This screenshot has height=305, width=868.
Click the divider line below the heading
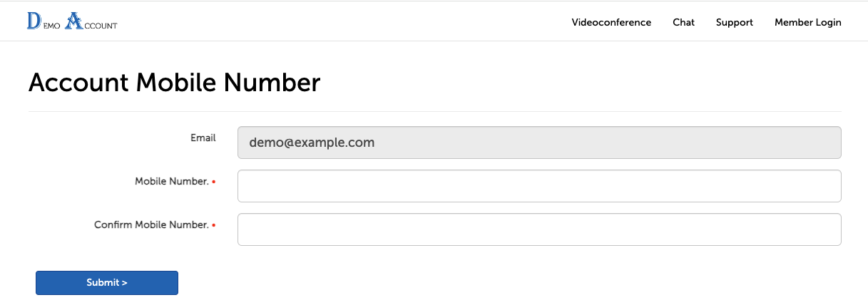point(434,112)
